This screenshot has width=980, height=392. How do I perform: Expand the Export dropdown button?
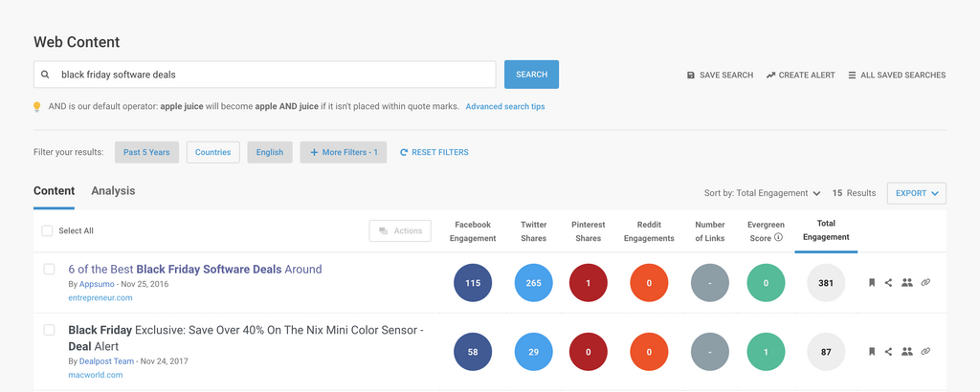point(916,193)
